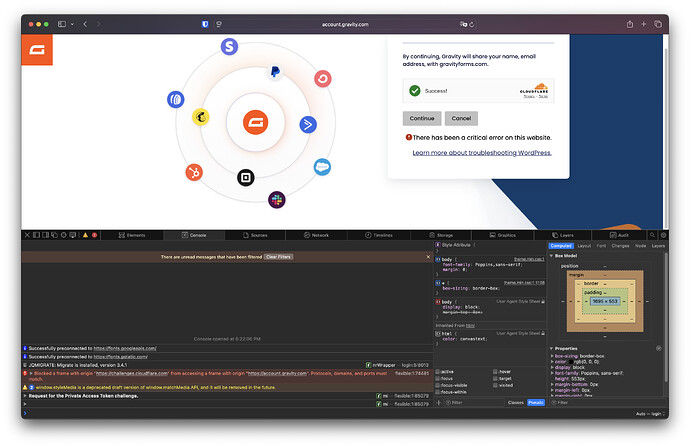Expand the box-sizing computed property
The width and height of the screenshot is (690, 446).
coord(552,356)
